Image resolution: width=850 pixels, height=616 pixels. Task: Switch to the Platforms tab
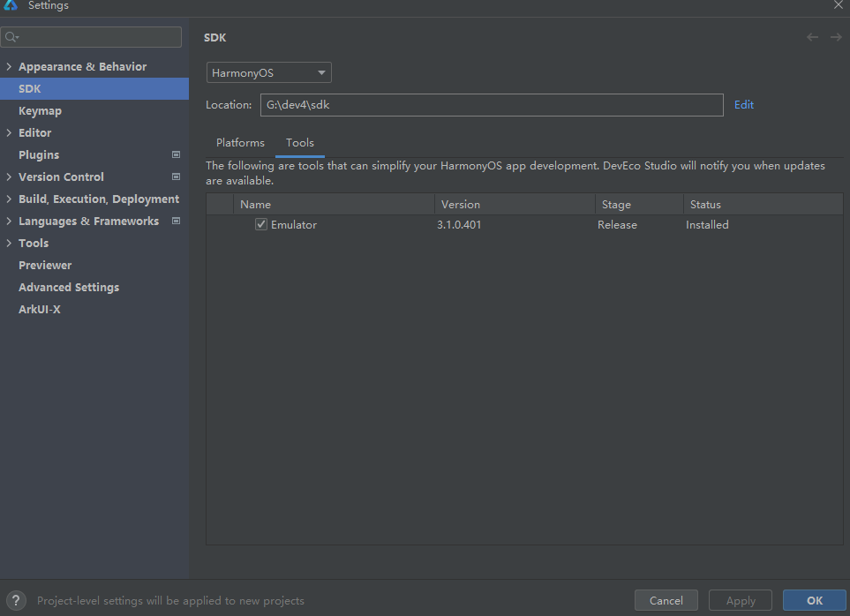pyautogui.click(x=240, y=142)
